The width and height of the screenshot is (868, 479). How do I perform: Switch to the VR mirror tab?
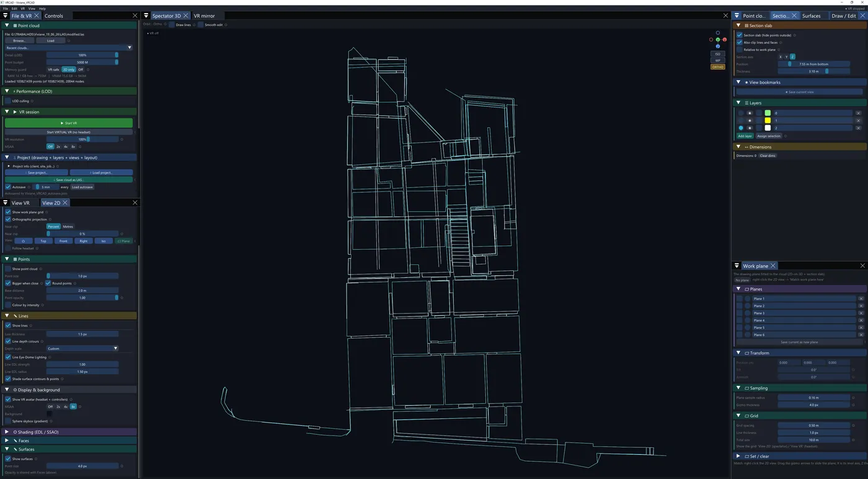point(204,15)
